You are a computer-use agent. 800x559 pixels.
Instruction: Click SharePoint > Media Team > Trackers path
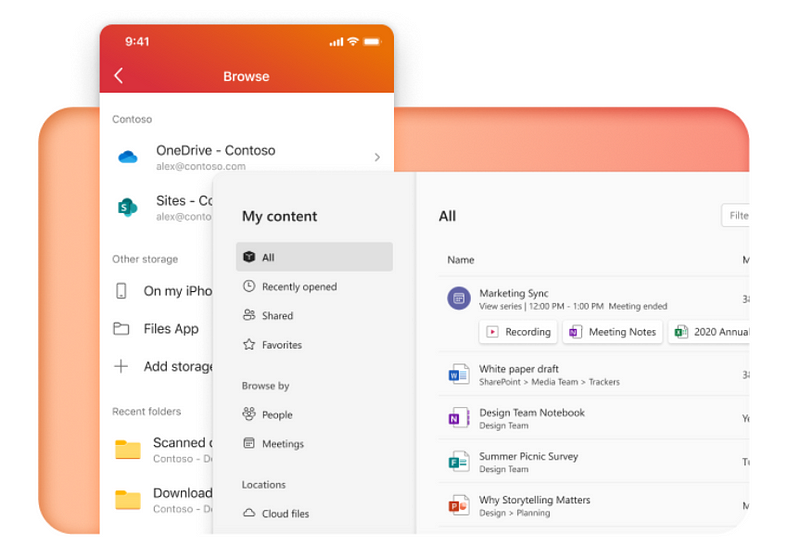pos(549,382)
